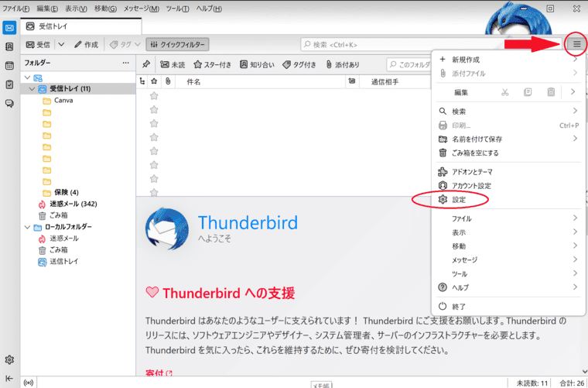588x388 pixels.
Task: Filter by 添付あり attachments
Action: (343, 64)
